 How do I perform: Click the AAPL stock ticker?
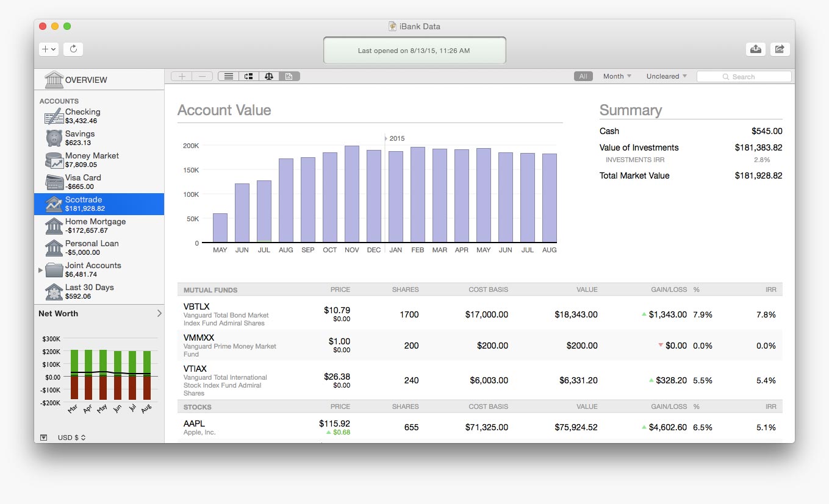194,424
